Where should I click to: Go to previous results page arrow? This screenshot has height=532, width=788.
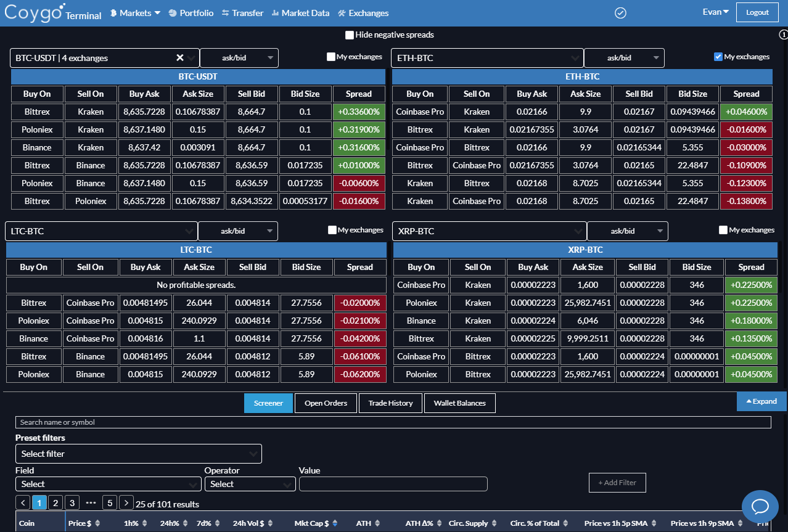[x=23, y=502]
